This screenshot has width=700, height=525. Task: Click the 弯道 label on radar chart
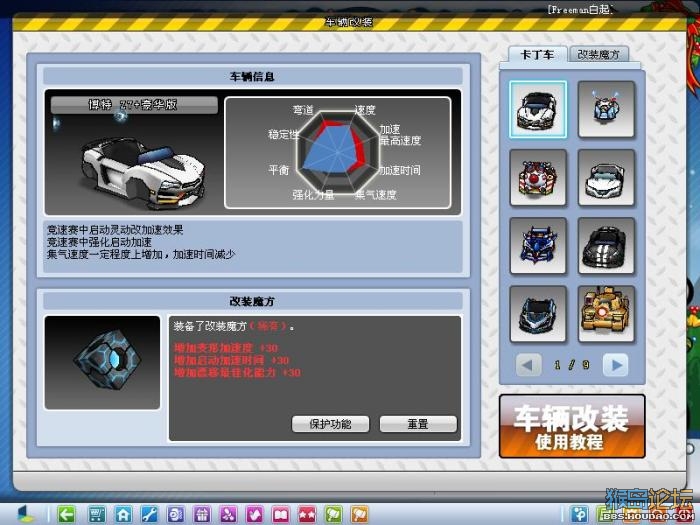pos(303,110)
